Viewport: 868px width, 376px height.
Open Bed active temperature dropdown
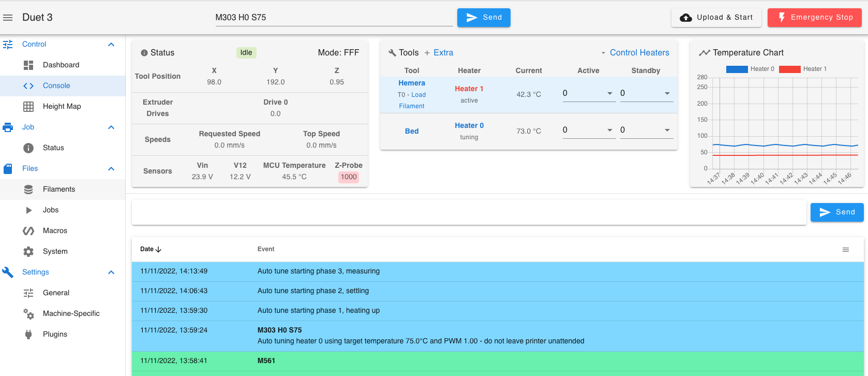coord(610,131)
